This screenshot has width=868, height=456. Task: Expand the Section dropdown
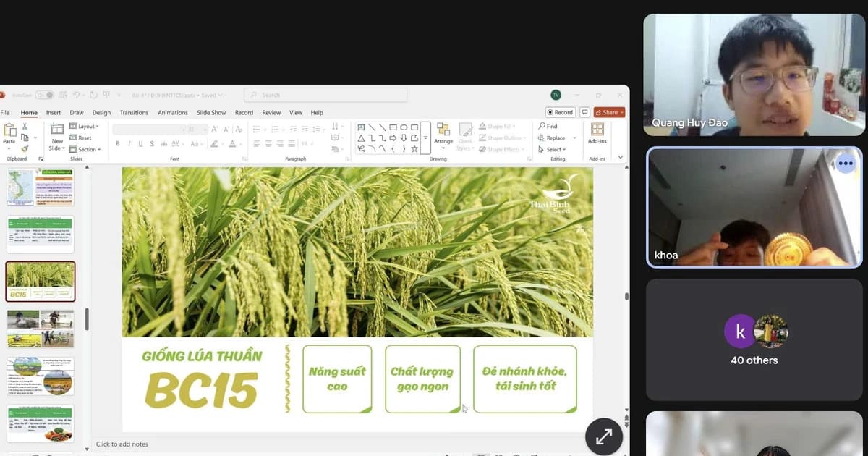pyautogui.click(x=87, y=150)
